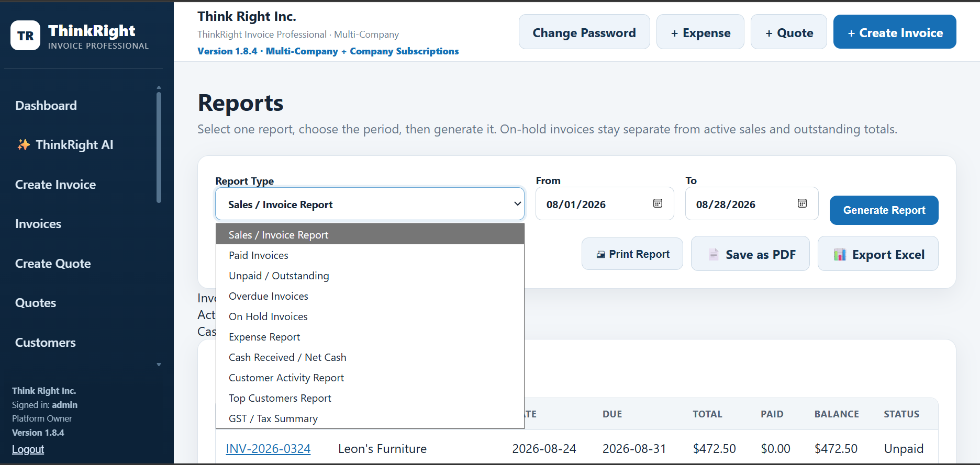Select Customer Activity Report option
The image size is (980, 465).
370,378
